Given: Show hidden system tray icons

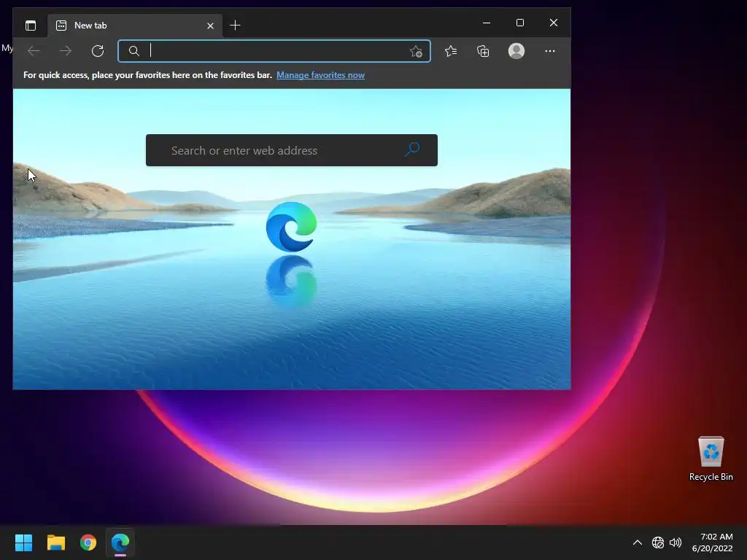Looking at the screenshot, I should [x=637, y=542].
